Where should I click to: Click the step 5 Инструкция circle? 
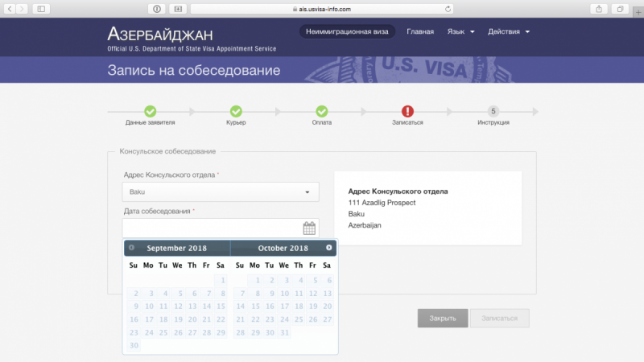(x=493, y=111)
